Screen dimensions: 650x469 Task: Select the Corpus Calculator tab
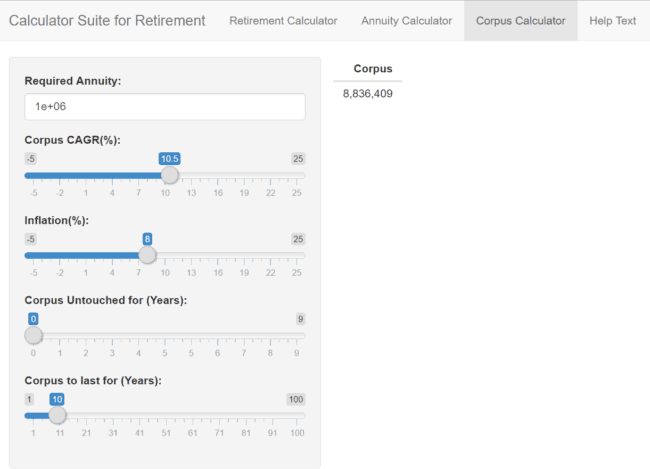(x=520, y=21)
